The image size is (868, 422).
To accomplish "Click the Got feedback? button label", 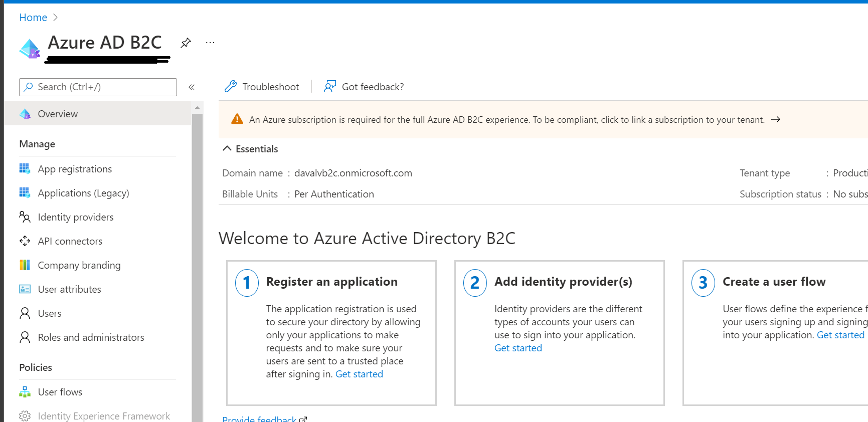I will tap(373, 87).
